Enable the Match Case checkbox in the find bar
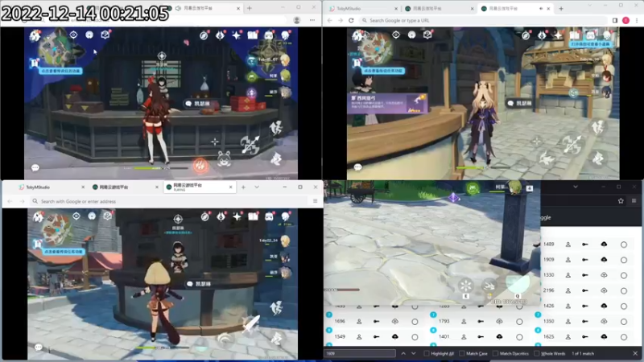The height and width of the screenshot is (362, 644). pos(462,353)
